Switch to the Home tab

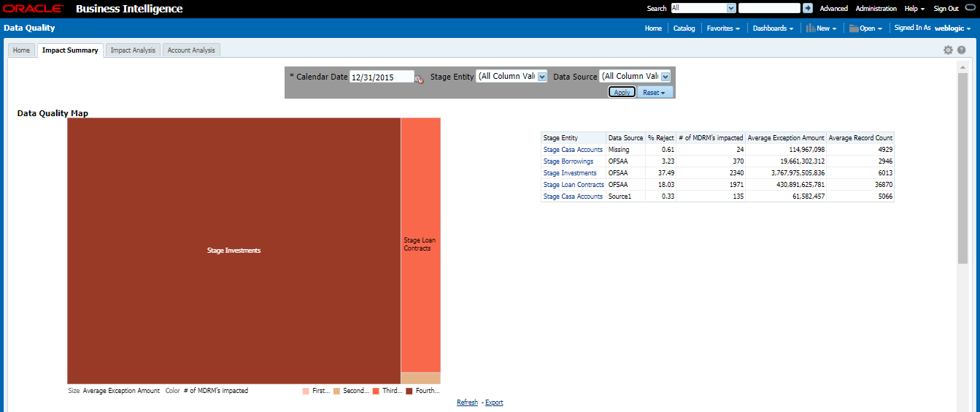point(21,50)
